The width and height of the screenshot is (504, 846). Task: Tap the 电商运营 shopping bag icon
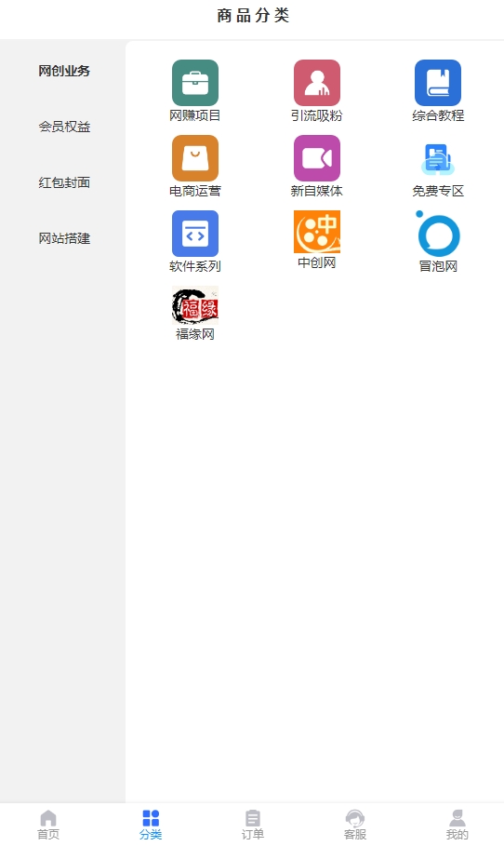click(195, 158)
